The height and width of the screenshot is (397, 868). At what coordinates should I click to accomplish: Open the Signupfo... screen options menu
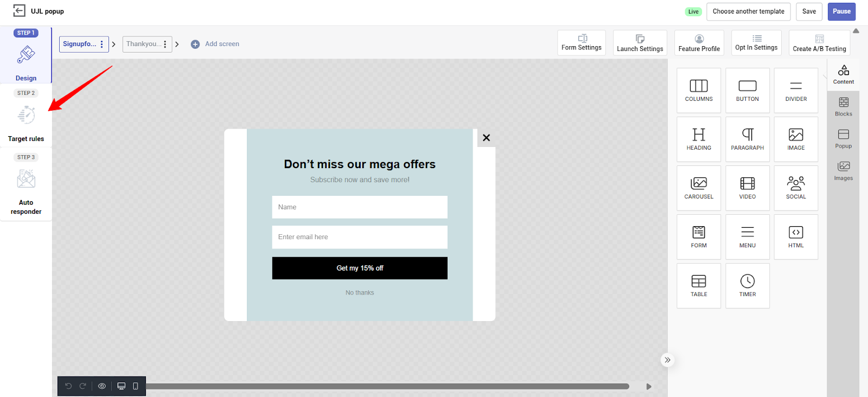pyautogui.click(x=101, y=44)
